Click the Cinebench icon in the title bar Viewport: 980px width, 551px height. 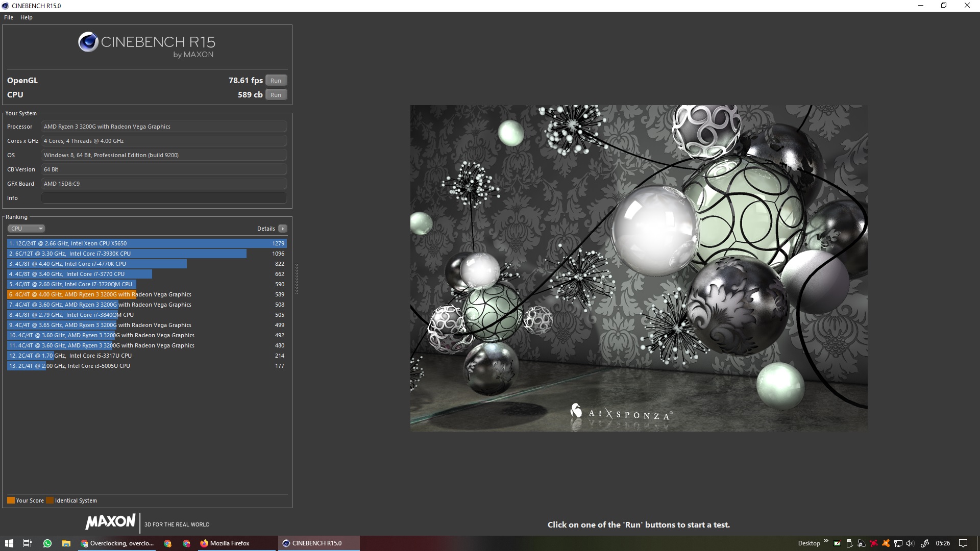[6, 6]
